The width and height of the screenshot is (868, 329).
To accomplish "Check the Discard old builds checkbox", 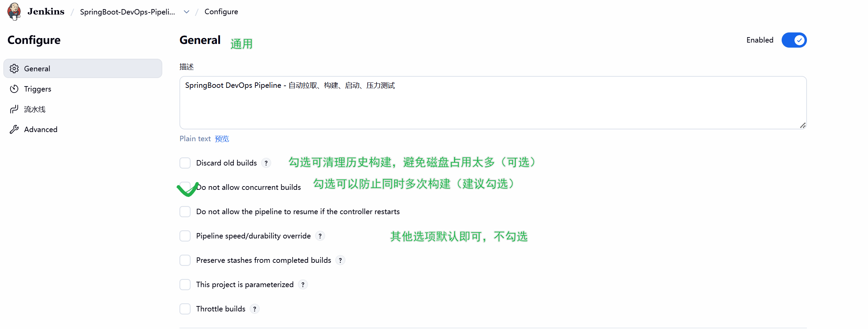I will click(x=185, y=163).
